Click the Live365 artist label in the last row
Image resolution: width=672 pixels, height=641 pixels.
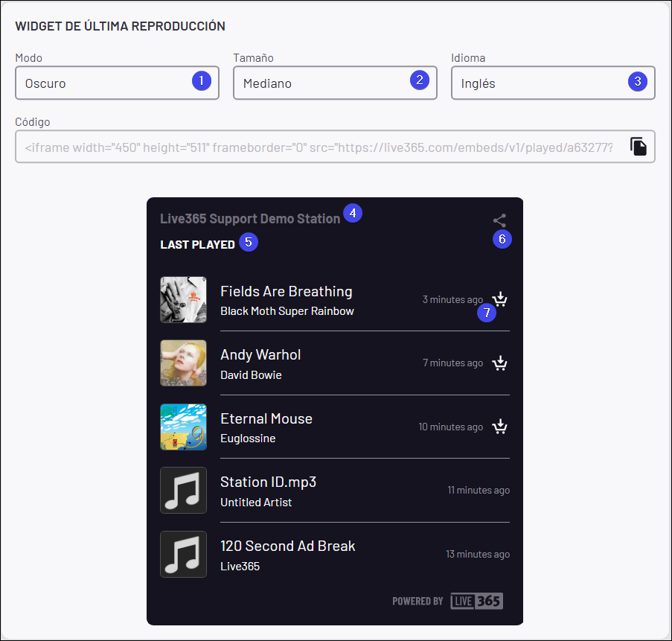pos(240,566)
